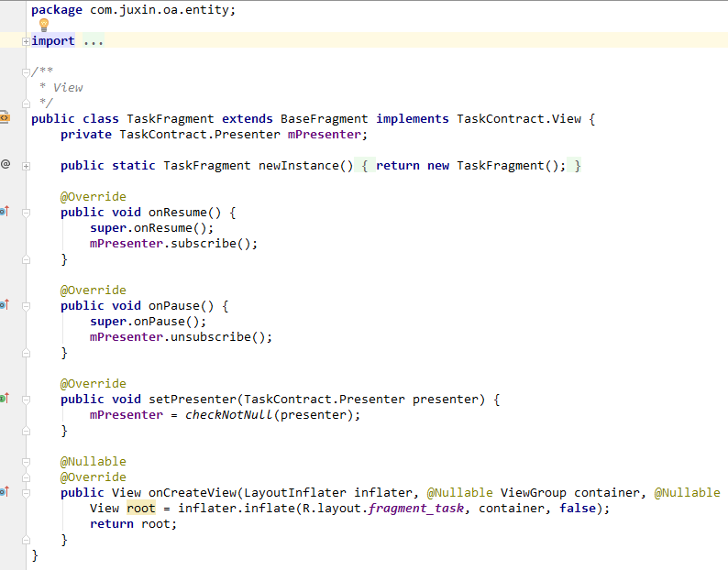Click the highlighted root variable declaration

[140, 509]
